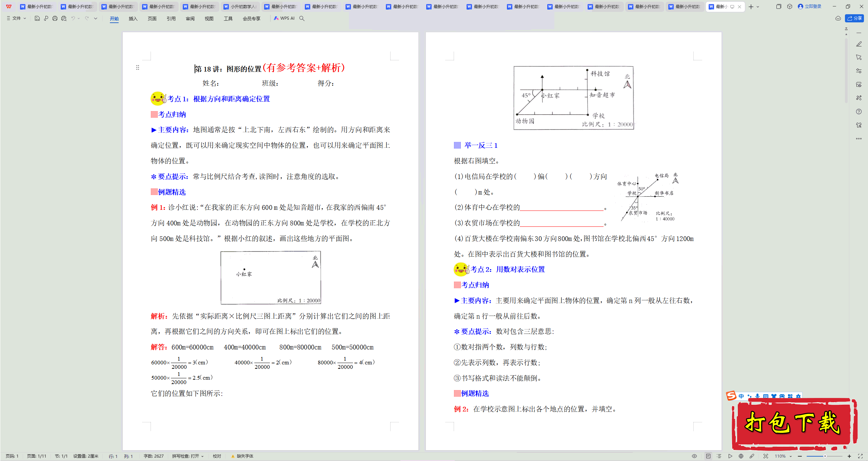The image size is (868, 461).
Task: Launch WPS AI assistant
Action: click(284, 18)
